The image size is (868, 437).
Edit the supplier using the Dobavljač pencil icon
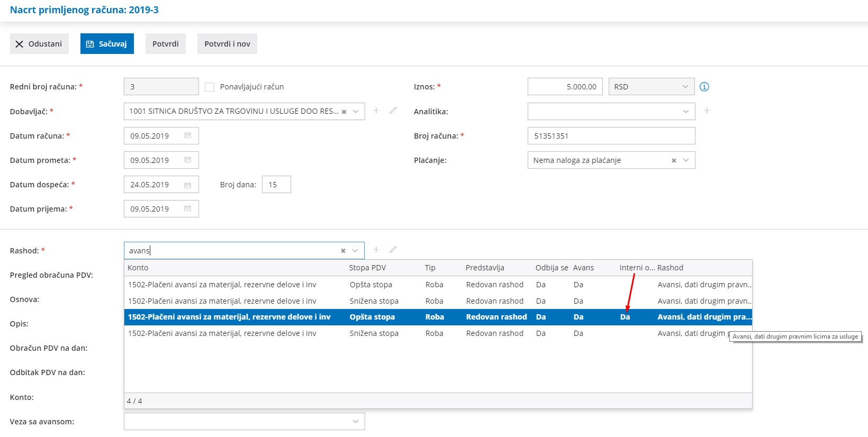pos(393,111)
